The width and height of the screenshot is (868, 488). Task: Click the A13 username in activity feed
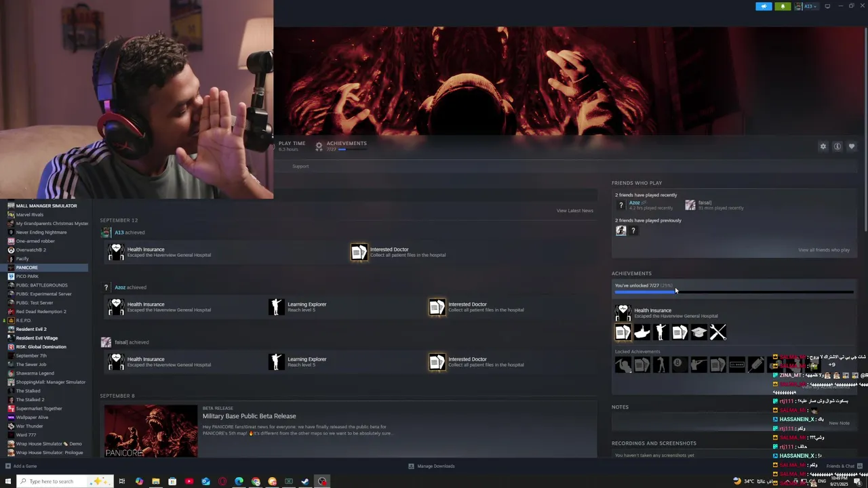[x=119, y=232]
